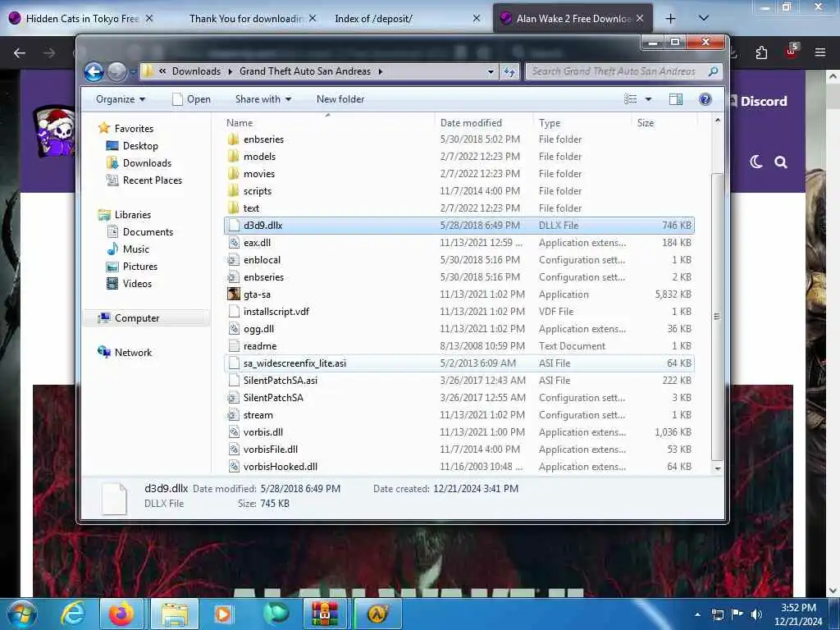Expand the address bar history dropdown
The width and height of the screenshot is (840, 630).
tap(491, 71)
